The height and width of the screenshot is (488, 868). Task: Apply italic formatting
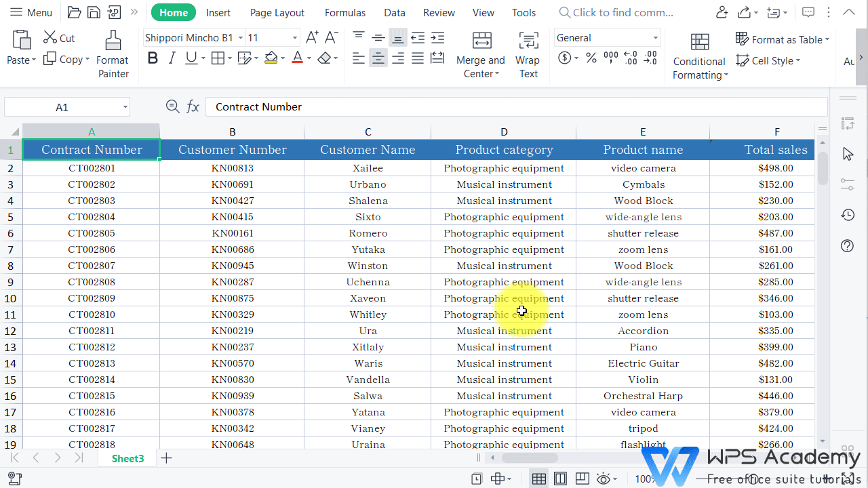pos(172,58)
